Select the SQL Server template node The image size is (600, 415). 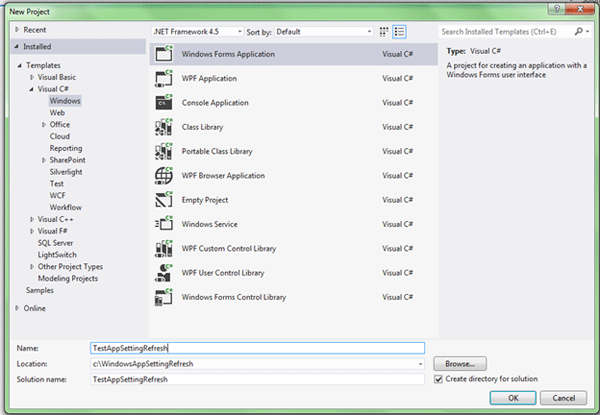point(55,243)
